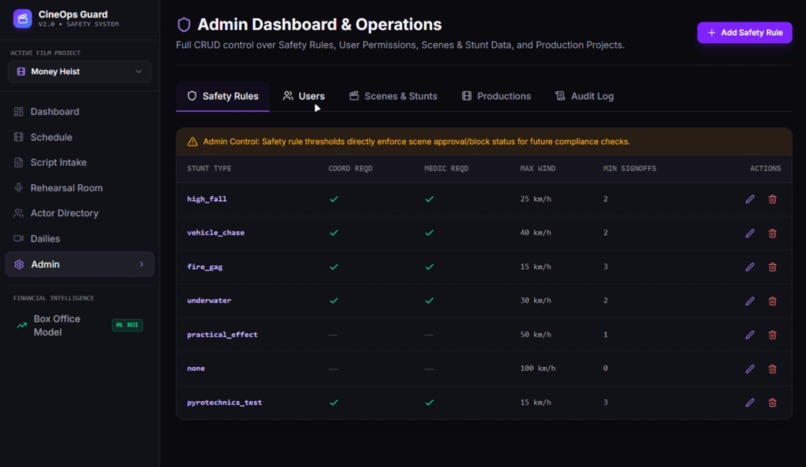This screenshot has height=467, width=806.
Task: Open the Box Office Model page
Action: [x=79, y=325]
